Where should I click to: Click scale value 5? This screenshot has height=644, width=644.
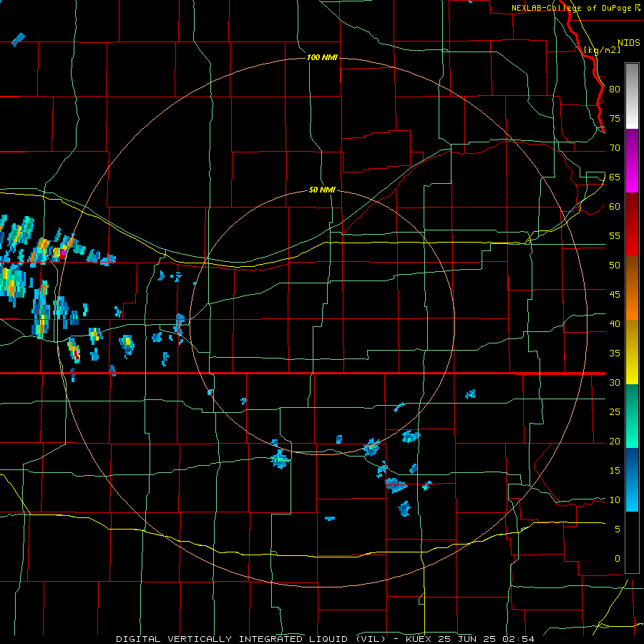click(618, 530)
